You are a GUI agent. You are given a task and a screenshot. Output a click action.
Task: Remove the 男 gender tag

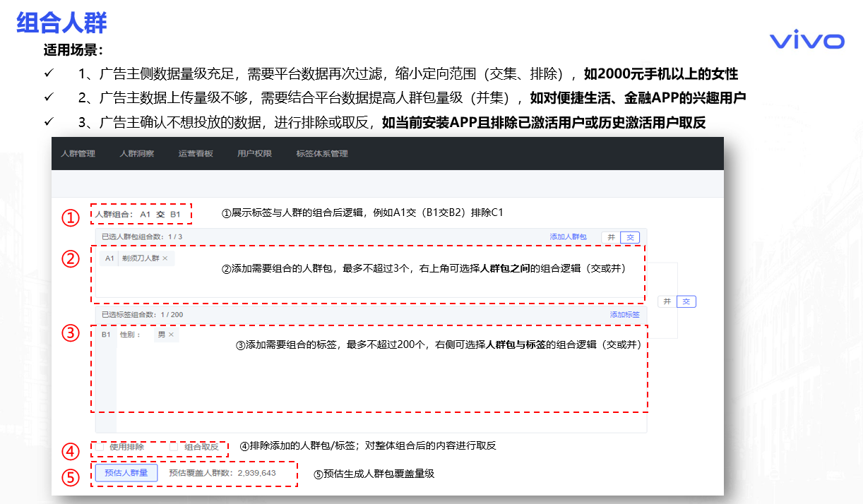point(171,335)
